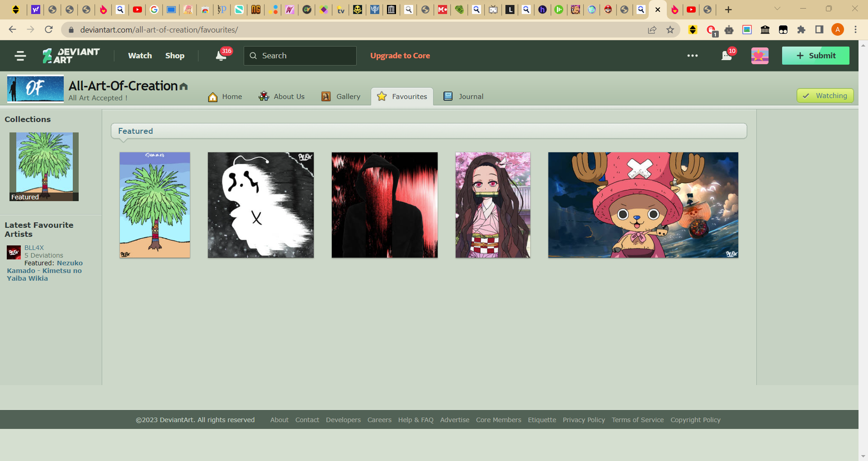868x461 pixels.
Task: Open the Nezuko Kamado artwork
Action: click(x=493, y=205)
